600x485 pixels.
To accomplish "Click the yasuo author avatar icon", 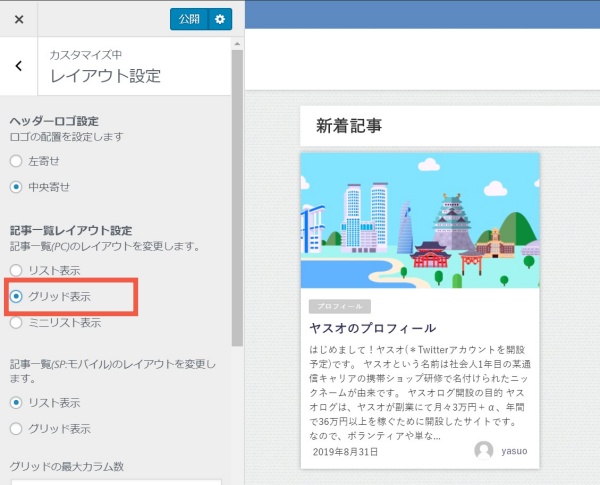I will 484,451.
